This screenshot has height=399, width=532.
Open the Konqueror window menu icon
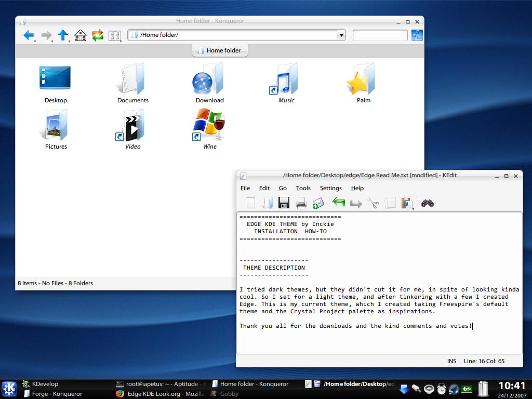23,22
